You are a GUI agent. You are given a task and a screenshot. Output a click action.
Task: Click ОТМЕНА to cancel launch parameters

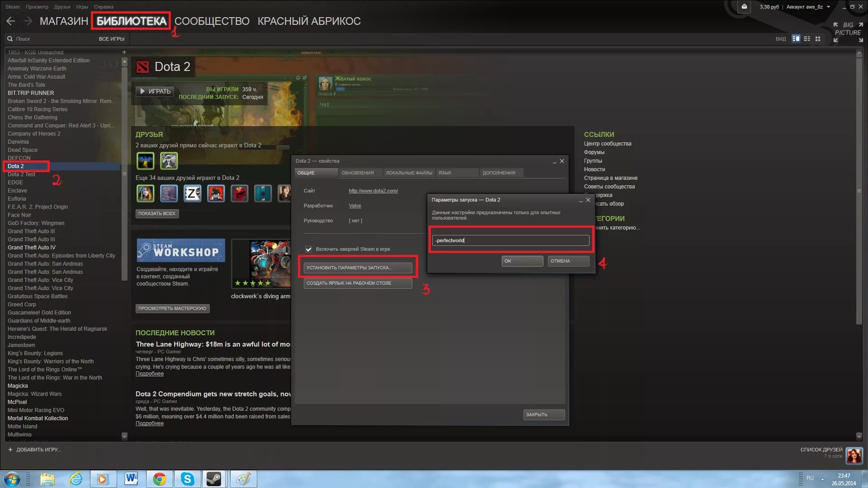tap(560, 261)
